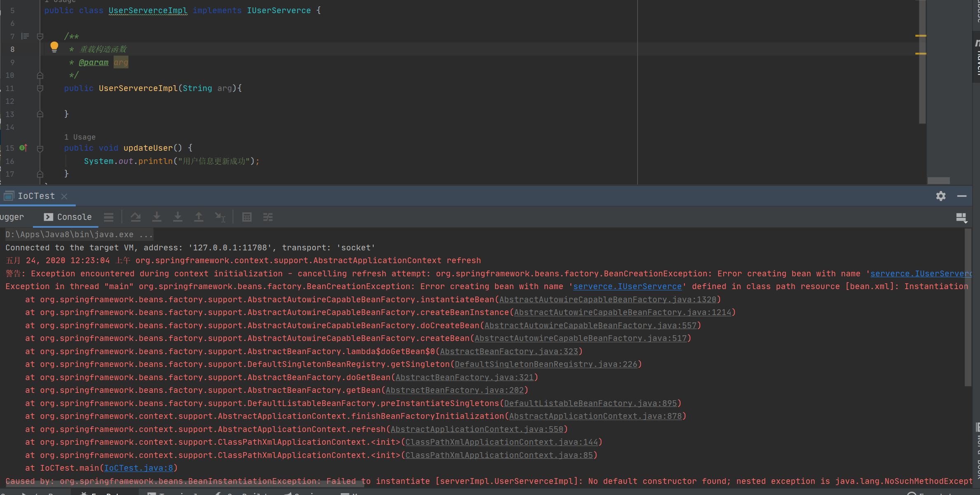Screen dimensions: 980x495
Task: Collapse the updateUser method fold at line 15
Action: point(40,148)
